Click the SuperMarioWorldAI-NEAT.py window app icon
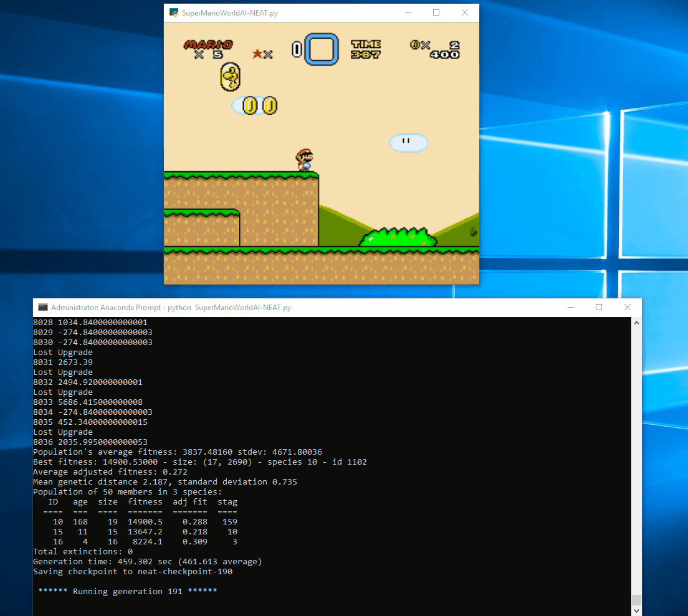 coord(174,12)
